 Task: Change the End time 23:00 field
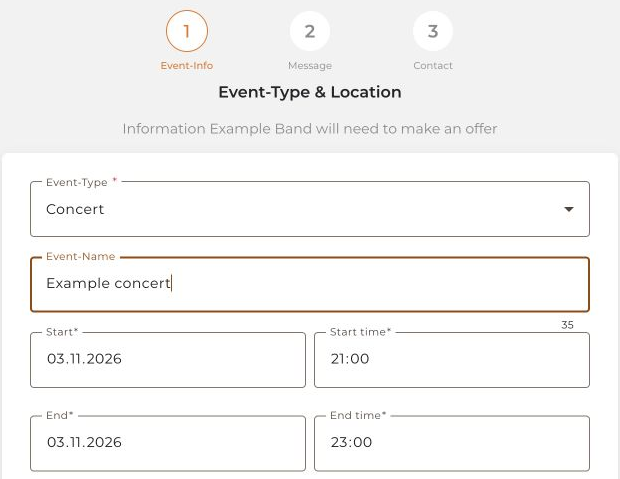[x=452, y=443]
